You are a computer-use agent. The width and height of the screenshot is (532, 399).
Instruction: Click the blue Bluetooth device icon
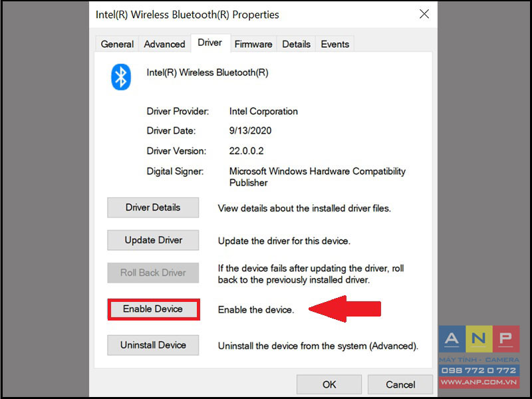121,77
